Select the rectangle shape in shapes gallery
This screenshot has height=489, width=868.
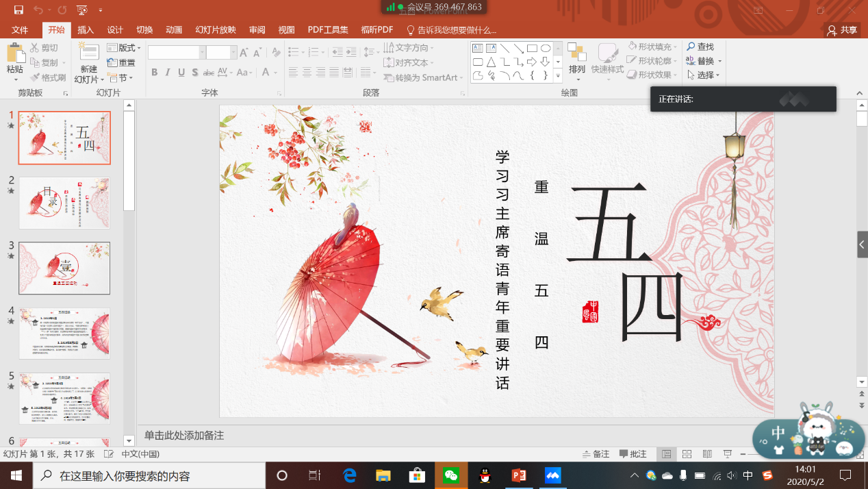[x=532, y=49]
